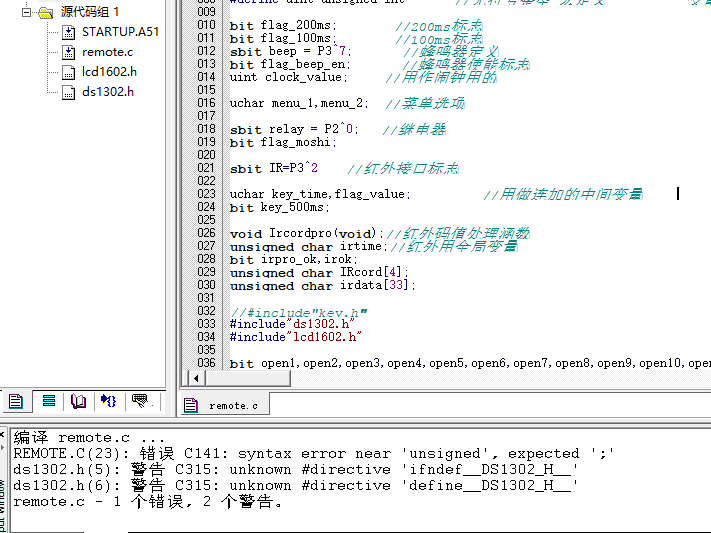Open STARTUP.A51 in the project tree
711x533 pixels.
pyautogui.click(x=120, y=32)
